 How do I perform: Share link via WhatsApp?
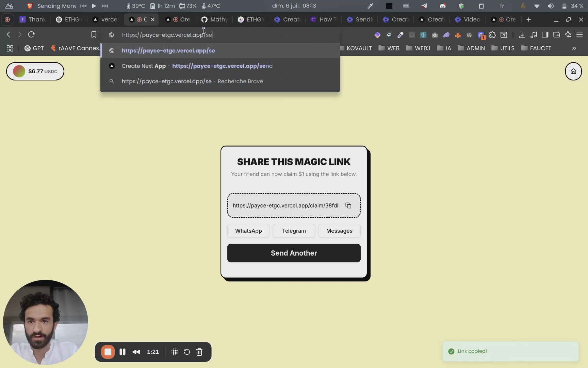[248, 231]
